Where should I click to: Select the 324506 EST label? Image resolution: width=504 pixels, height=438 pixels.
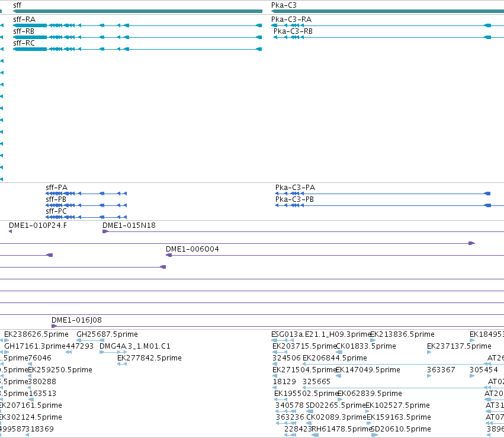tap(287, 358)
